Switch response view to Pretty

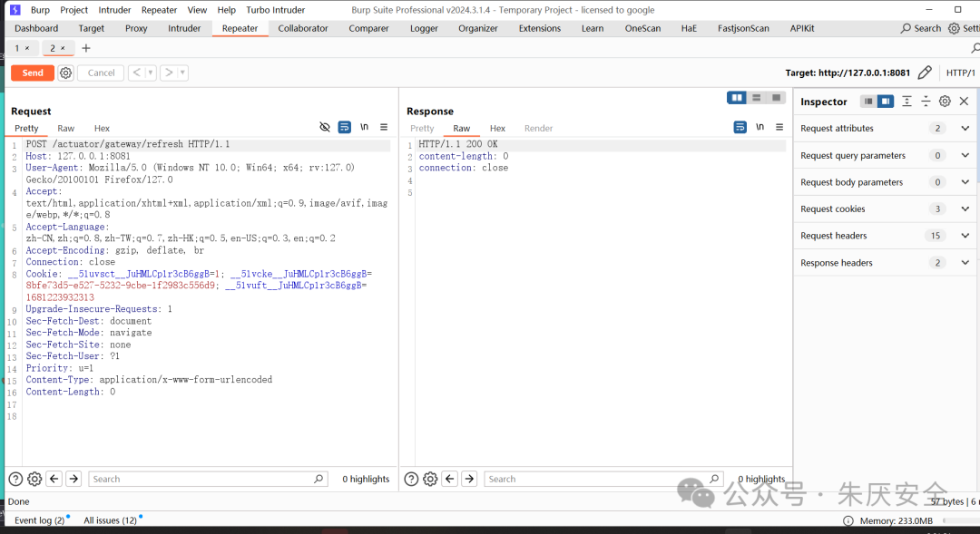point(422,128)
